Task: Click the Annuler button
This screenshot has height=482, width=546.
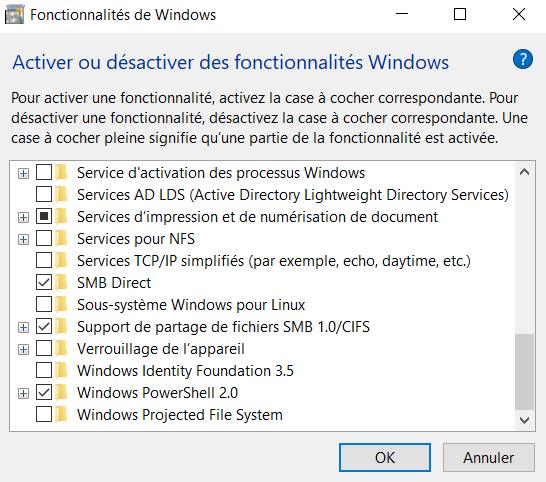Action: click(x=489, y=458)
